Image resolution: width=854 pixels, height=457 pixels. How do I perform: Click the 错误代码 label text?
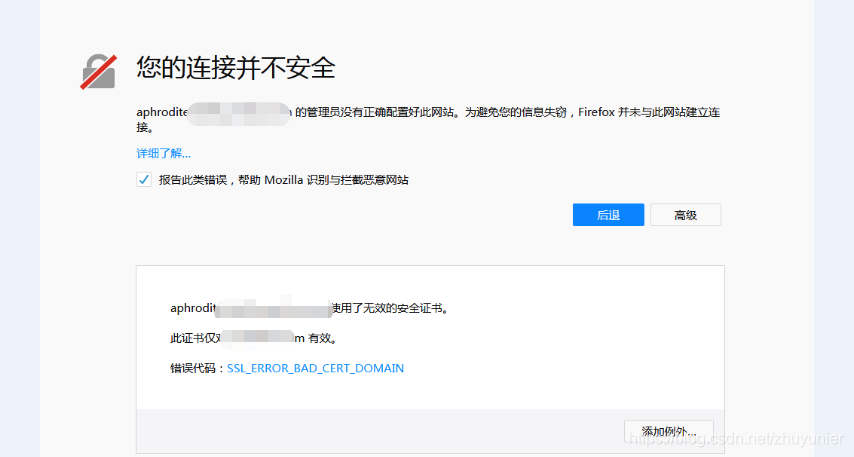(x=198, y=368)
